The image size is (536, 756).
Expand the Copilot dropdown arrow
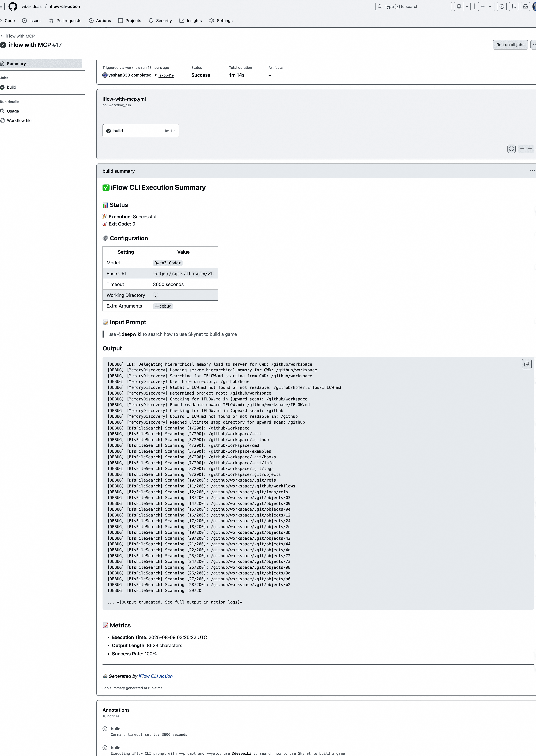(x=467, y=7)
